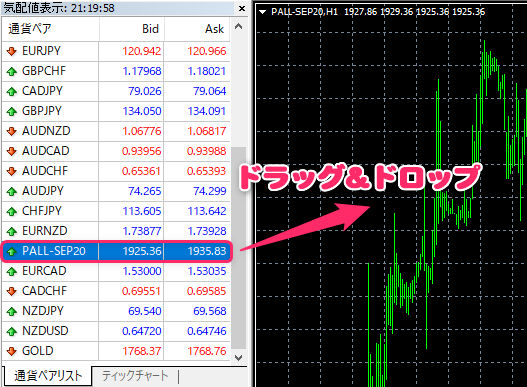Click the Bid column header
Viewport: 527px width, 387px height.
tap(131, 29)
